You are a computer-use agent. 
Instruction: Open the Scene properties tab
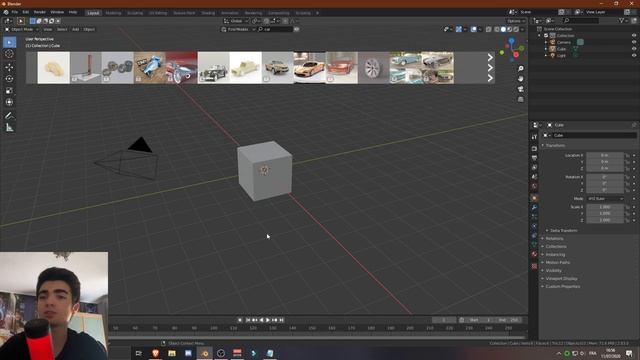(x=534, y=177)
